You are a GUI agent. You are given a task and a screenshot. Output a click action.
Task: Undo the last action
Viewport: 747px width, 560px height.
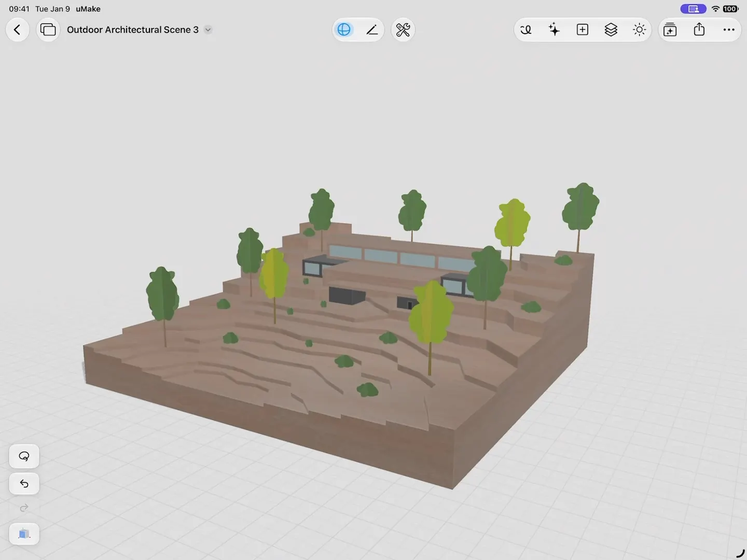(24, 484)
